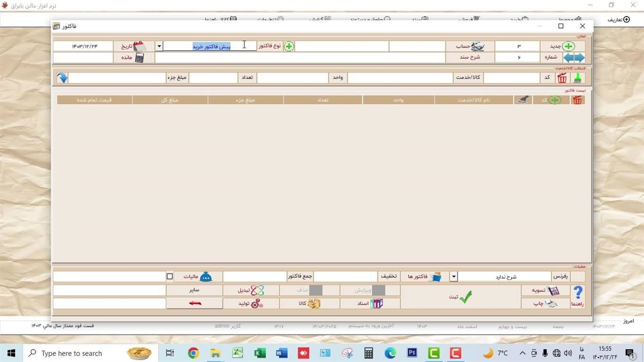The height and width of the screenshot is (362, 644).
Task: Click the 'تسویه' settlement button
Action: tap(545, 291)
